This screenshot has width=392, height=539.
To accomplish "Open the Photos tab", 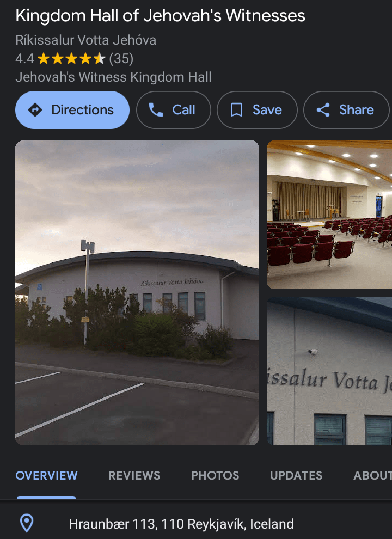I will coord(215,475).
